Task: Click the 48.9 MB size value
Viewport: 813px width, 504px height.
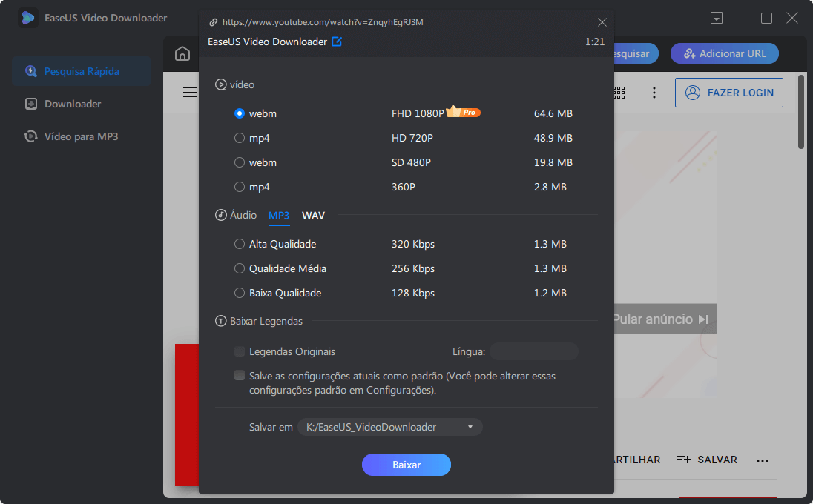Action: (x=553, y=138)
